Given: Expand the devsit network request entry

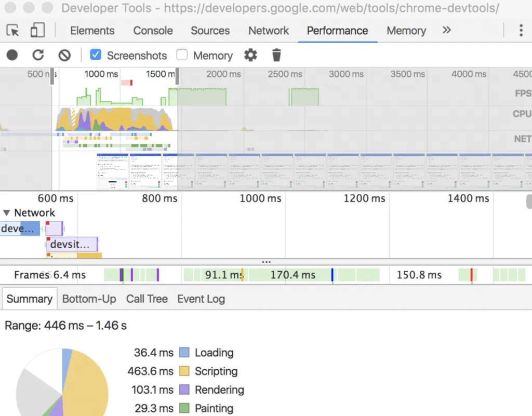Looking at the screenshot, I should (x=72, y=244).
